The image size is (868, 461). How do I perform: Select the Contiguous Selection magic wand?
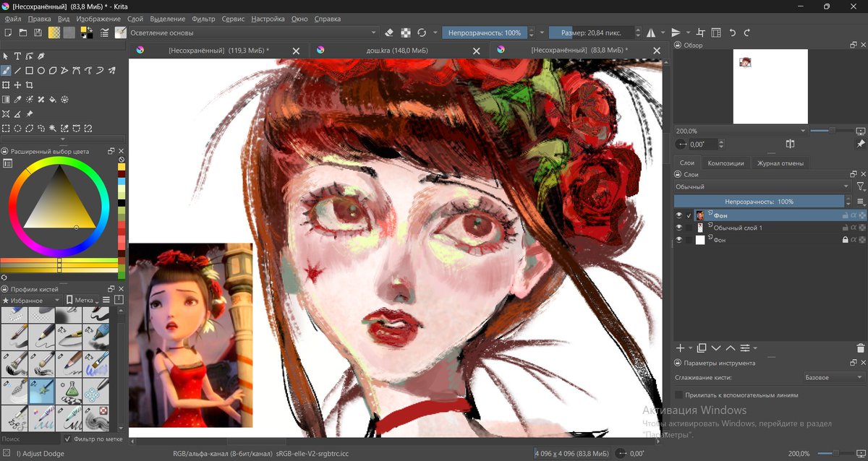(53, 129)
